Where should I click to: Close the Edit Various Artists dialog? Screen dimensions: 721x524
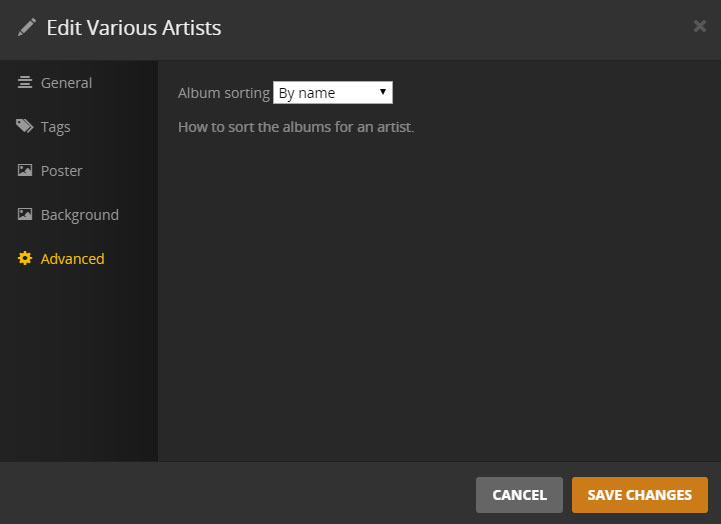pos(700,26)
